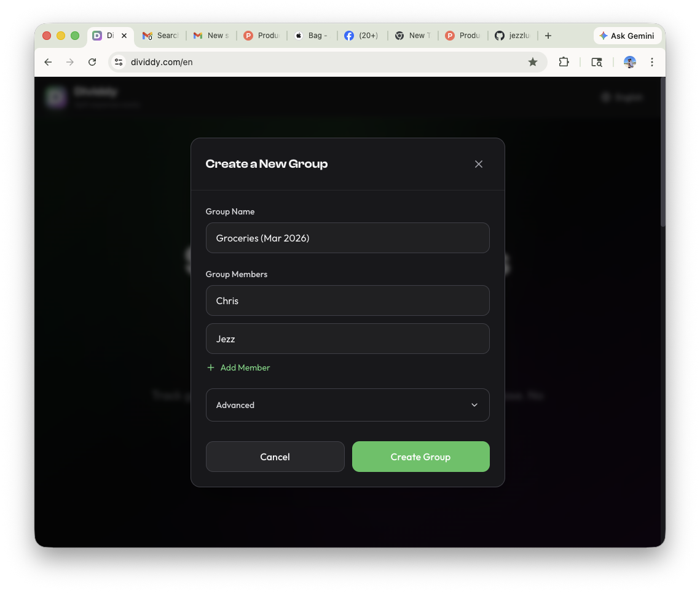700x593 pixels.
Task: Click the site info icon in the address bar
Action: click(x=118, y=62)
